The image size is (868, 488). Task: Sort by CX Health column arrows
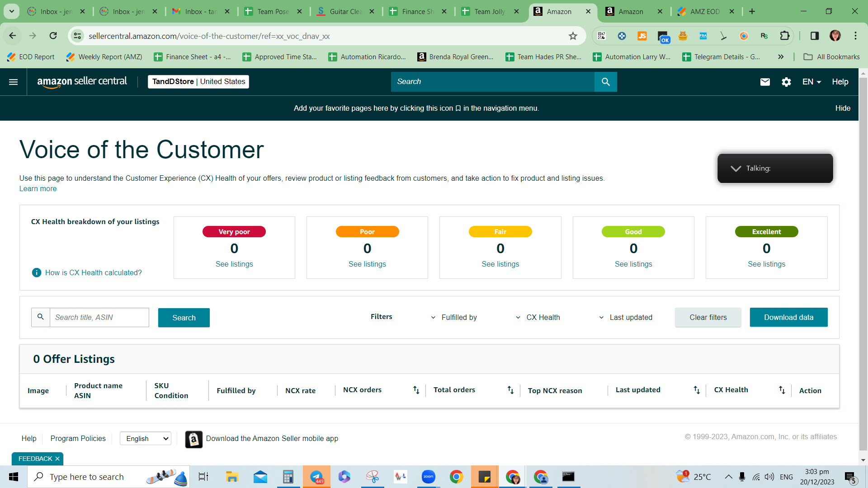782,390
